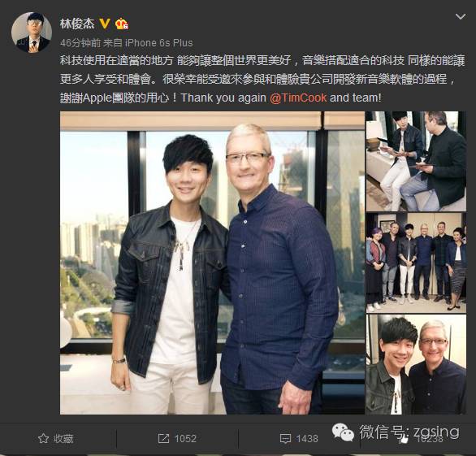This screenshot has width=476, height=456.
Task: Click the comment bubble icon
Action: 285,439
